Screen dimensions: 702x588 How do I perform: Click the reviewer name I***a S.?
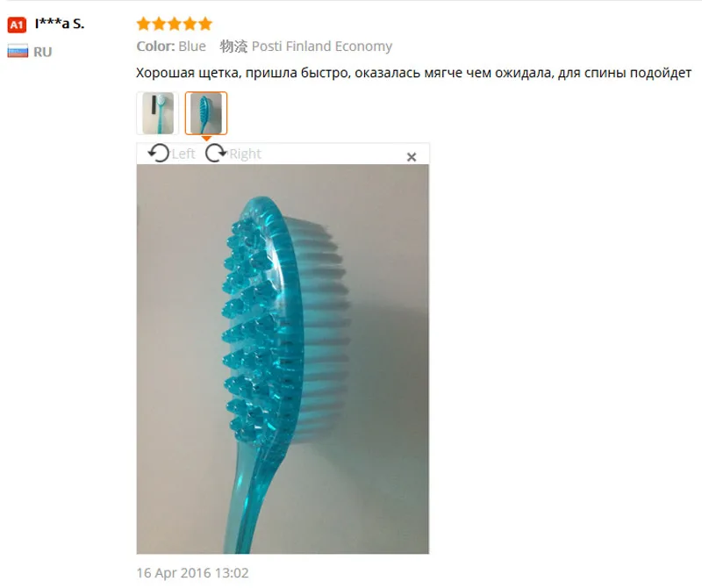(x=60, y=24)
